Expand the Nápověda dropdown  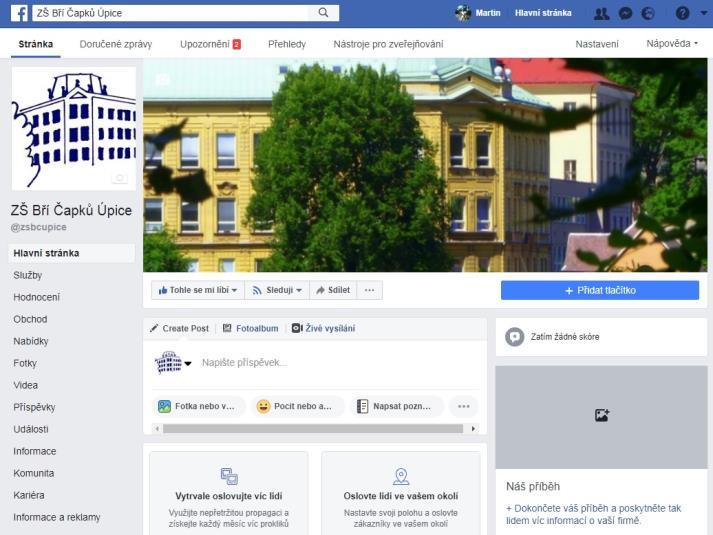(672, 44)
